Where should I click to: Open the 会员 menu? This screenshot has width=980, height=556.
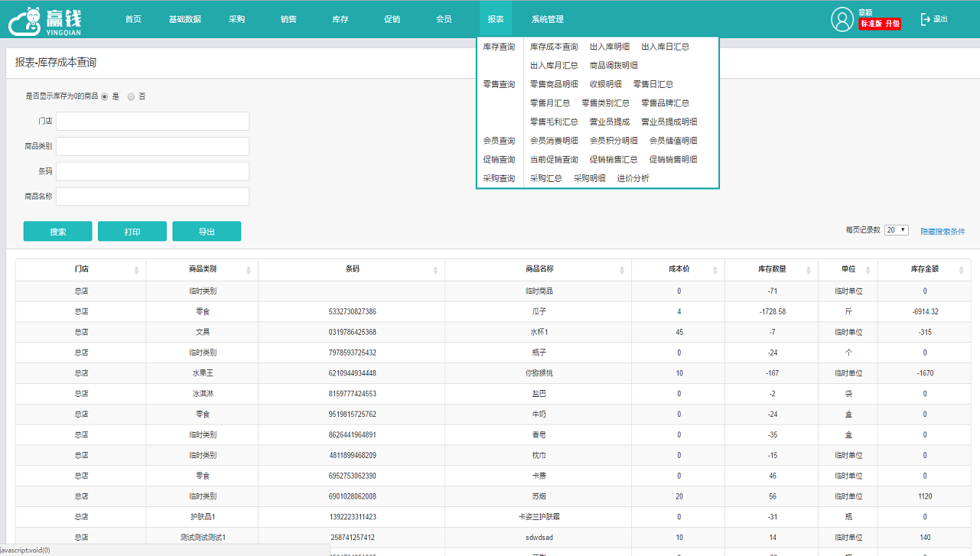[x=444, y=19]
